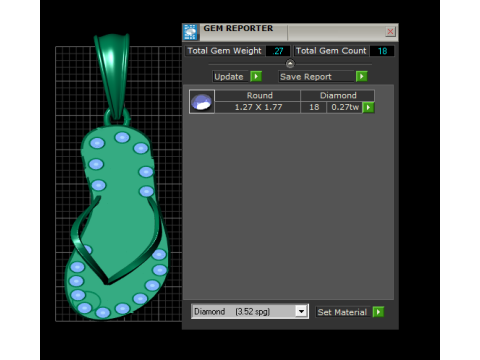Open the Diamond (3.52 spg) material dropdown

point(250,312)
